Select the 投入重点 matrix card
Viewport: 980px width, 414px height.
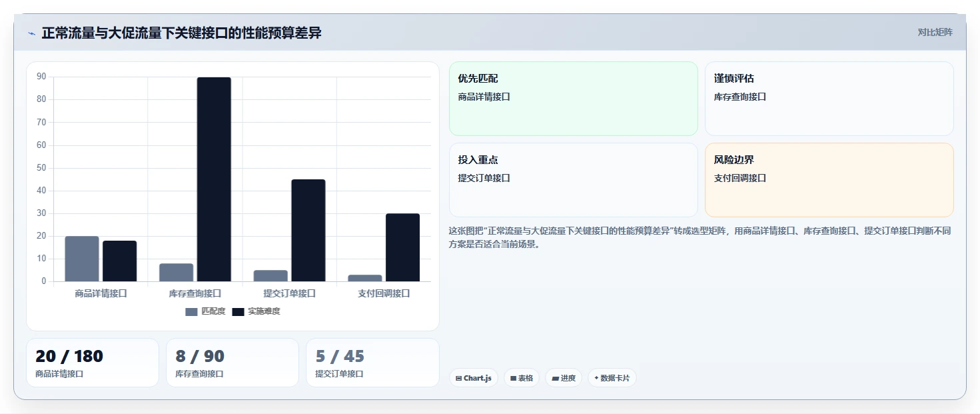pyautogui.click(x=573, y=180)
